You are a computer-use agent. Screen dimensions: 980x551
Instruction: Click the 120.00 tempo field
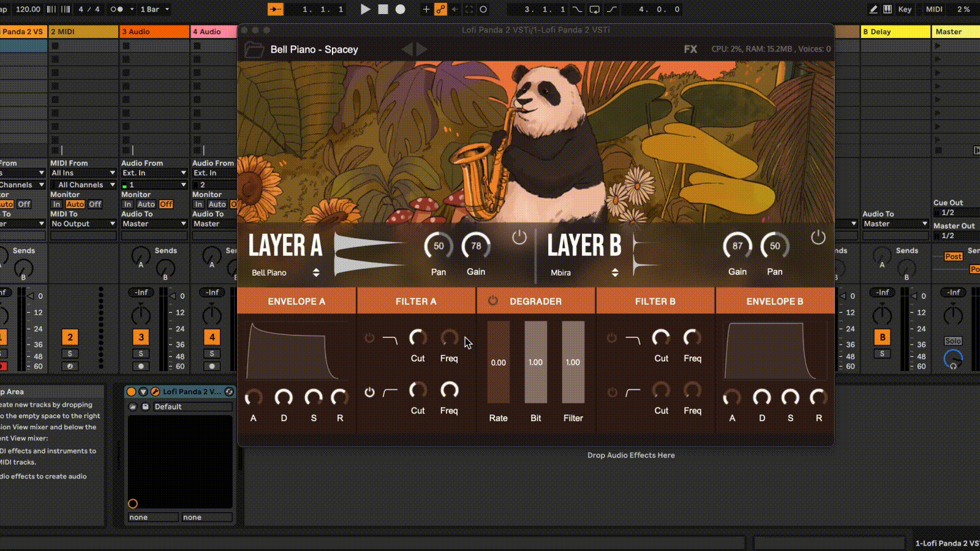(x=28, y=9)
